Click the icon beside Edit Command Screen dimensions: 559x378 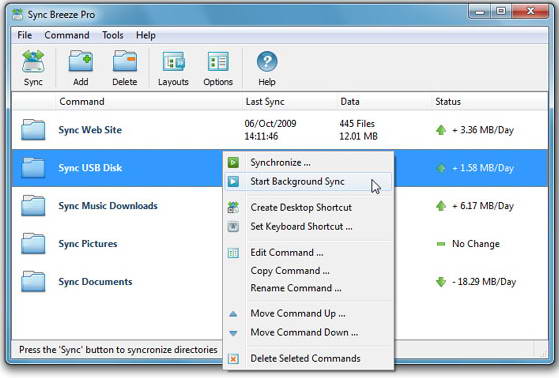[x=233, y=253]
